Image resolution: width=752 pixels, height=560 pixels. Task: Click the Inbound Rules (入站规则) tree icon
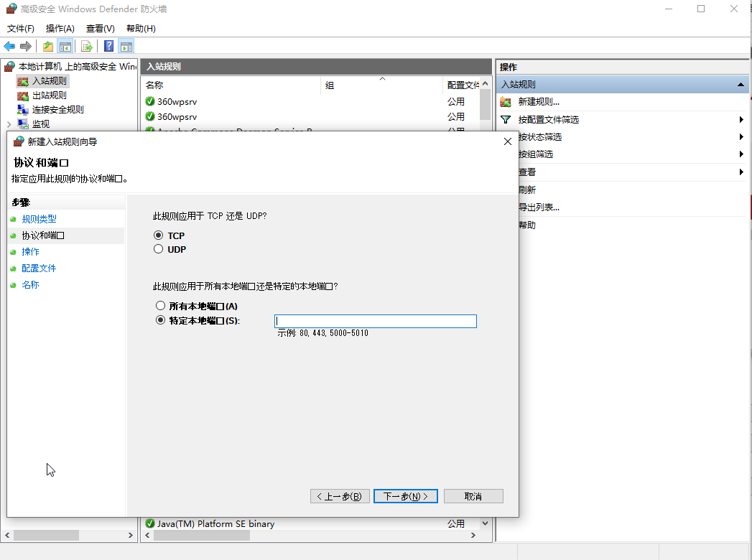(x=23, y=81)
